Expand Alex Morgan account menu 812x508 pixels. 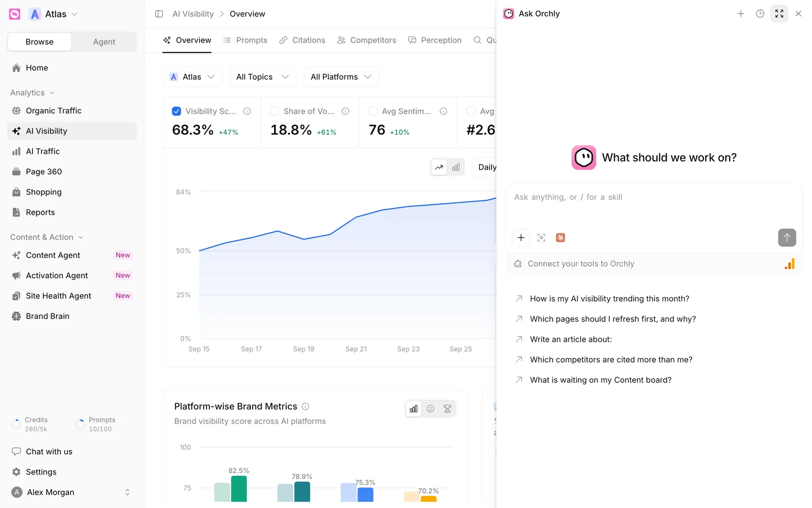click(72, 492)
